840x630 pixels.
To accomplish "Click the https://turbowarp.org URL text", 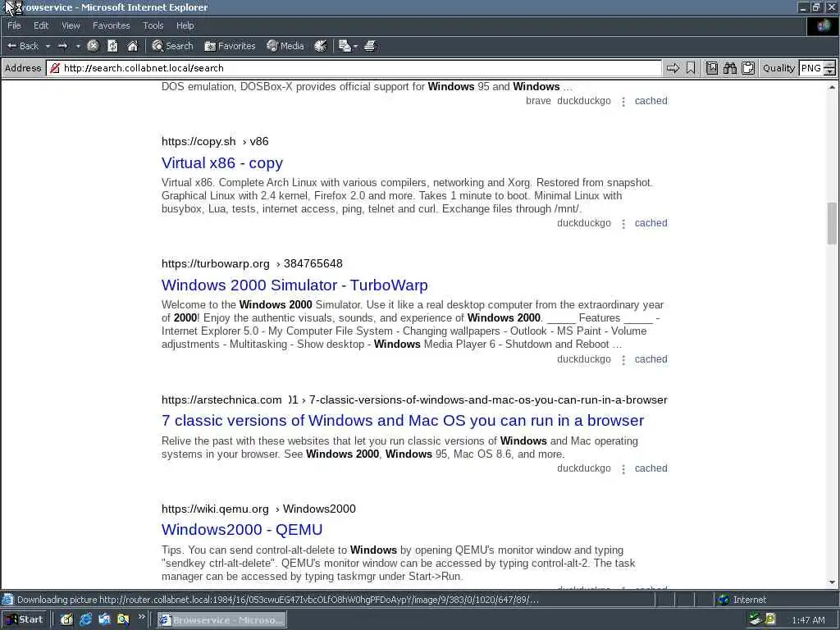I will (216, 263).
